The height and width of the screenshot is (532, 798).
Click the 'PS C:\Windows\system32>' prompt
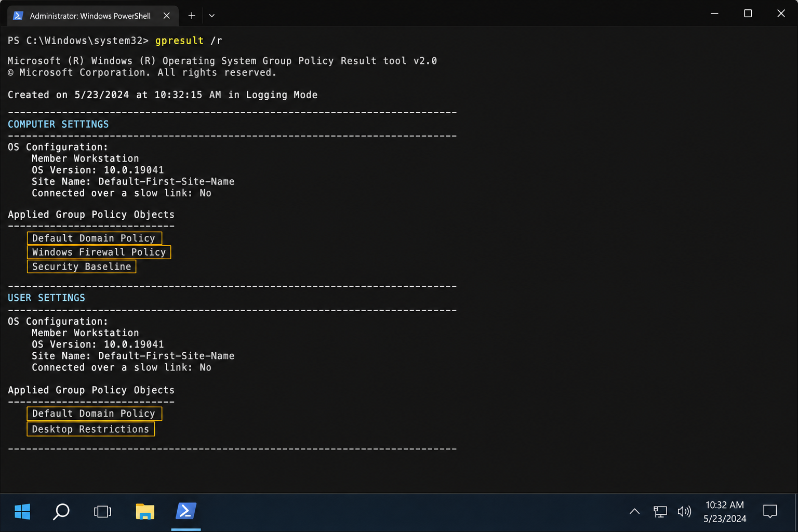[x=78, y=41]
